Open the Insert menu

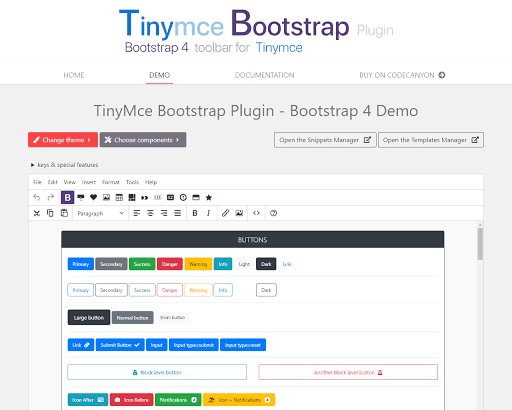click(89, 182)
